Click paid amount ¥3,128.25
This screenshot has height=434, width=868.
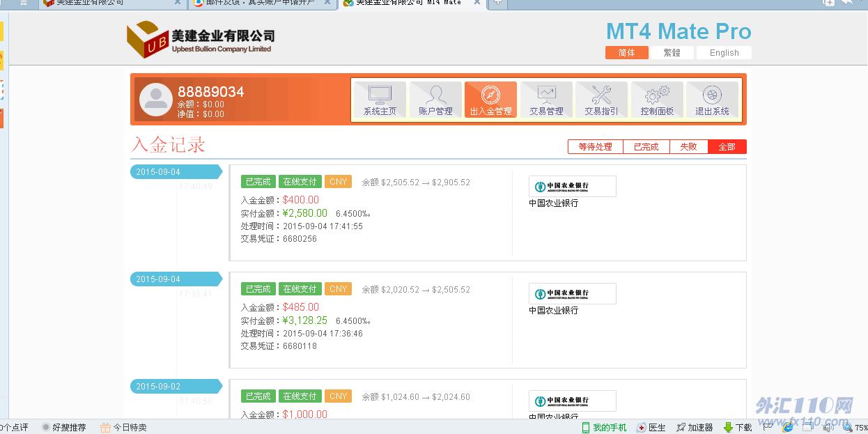304,320
